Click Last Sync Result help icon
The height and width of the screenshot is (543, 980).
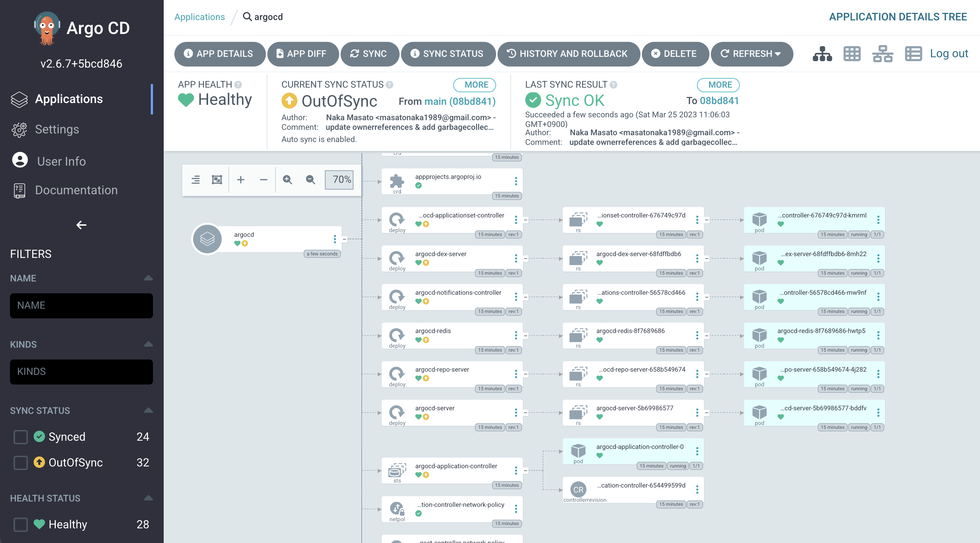point(614,84)
